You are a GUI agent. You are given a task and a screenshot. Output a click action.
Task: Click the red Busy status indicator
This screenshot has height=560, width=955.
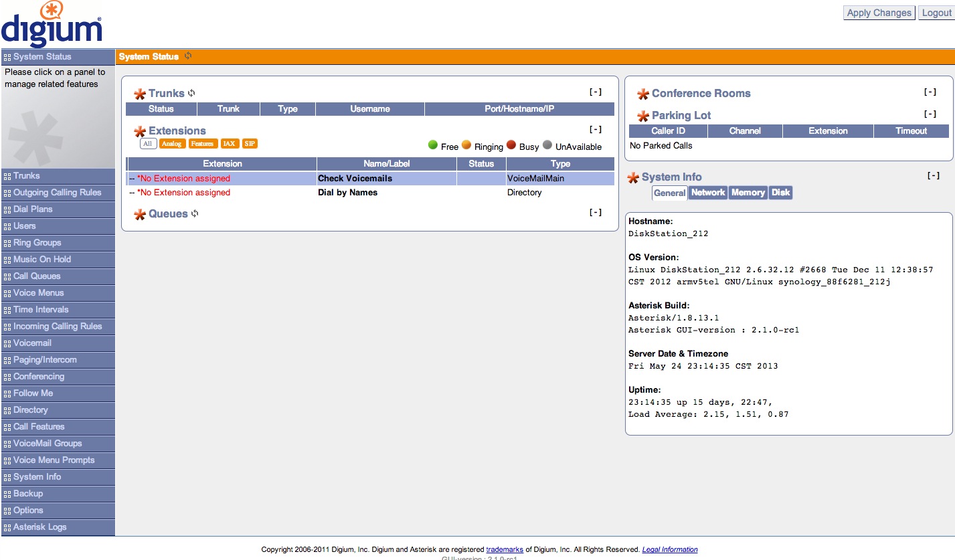point(511,145)
